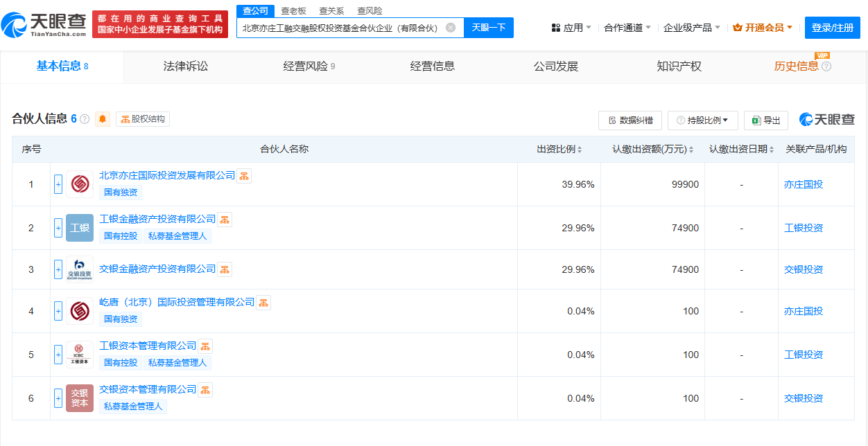The height and width of the screenshot is (446, 868).
Task: Switch to the 知识产权 tab
Action: coord(679,66)
